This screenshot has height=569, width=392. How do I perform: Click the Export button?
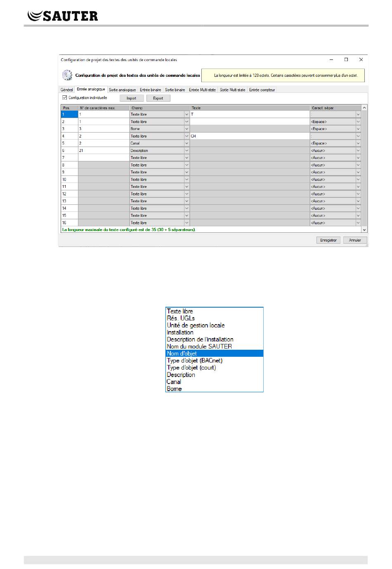(x=158, y=98)
